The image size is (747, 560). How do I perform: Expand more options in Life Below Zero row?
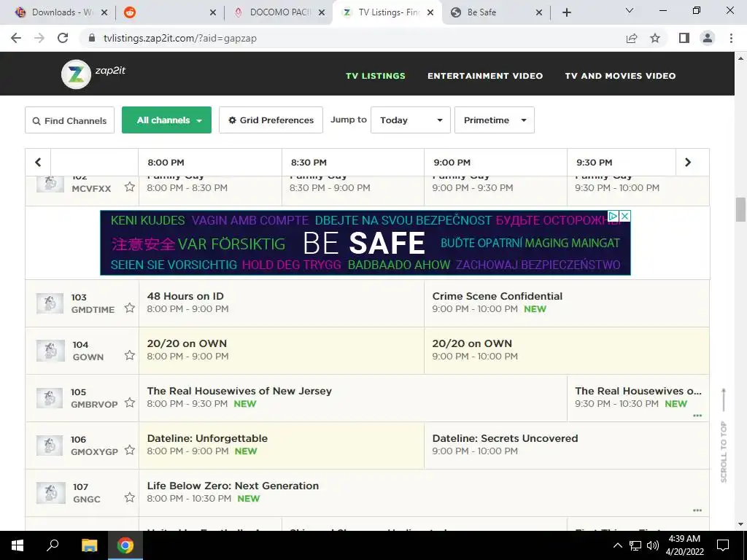pyautogui.click(x=697, y=510)
